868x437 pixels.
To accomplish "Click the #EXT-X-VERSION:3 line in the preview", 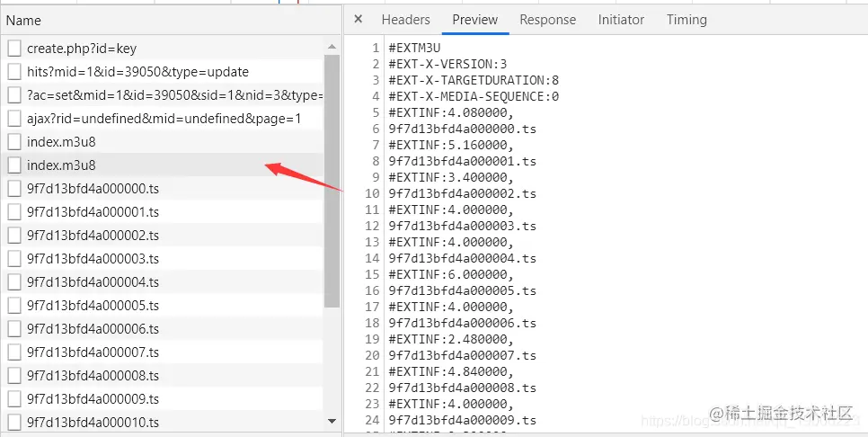I will tap(447, 64).
